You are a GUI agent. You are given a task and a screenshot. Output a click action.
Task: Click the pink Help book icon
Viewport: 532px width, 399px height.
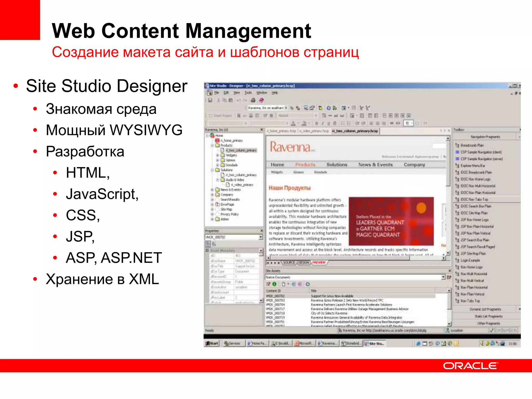261,100
